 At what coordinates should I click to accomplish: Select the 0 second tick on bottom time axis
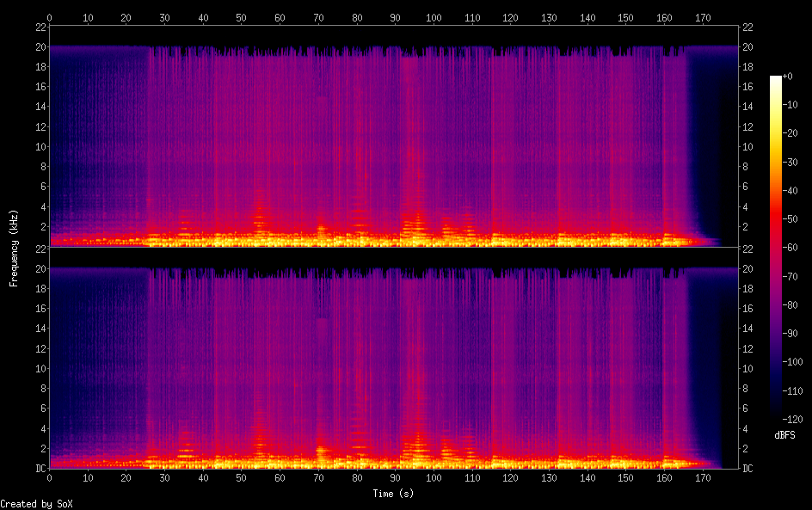click(50, 478)
